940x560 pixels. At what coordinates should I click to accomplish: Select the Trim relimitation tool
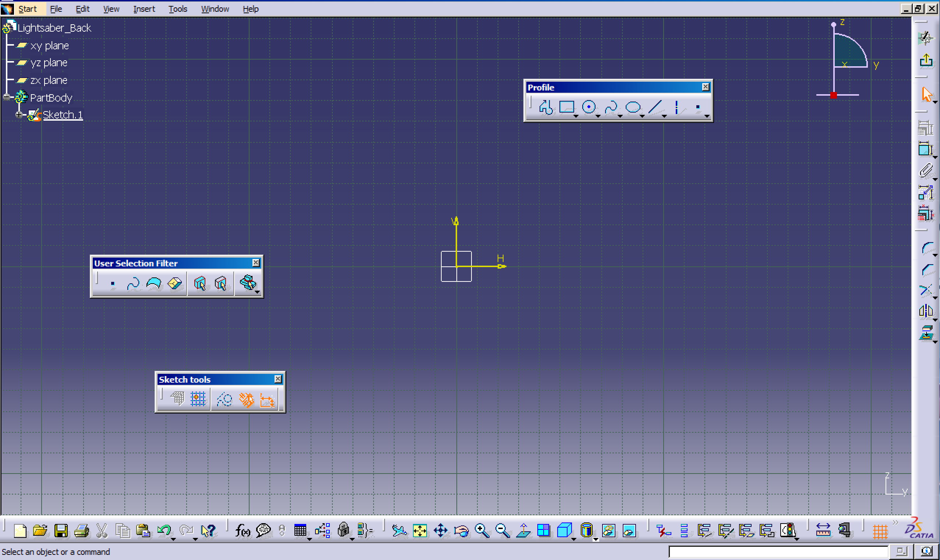pos(927,291)
